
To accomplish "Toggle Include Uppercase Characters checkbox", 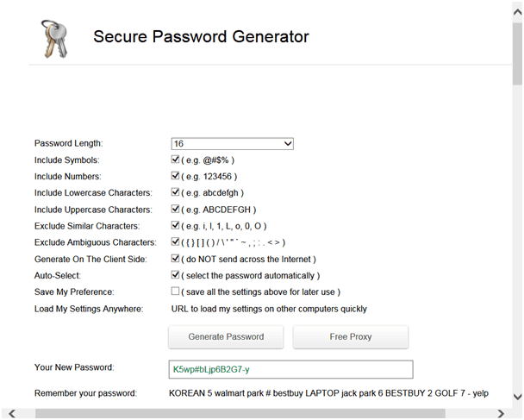I will tap(175, 209).
